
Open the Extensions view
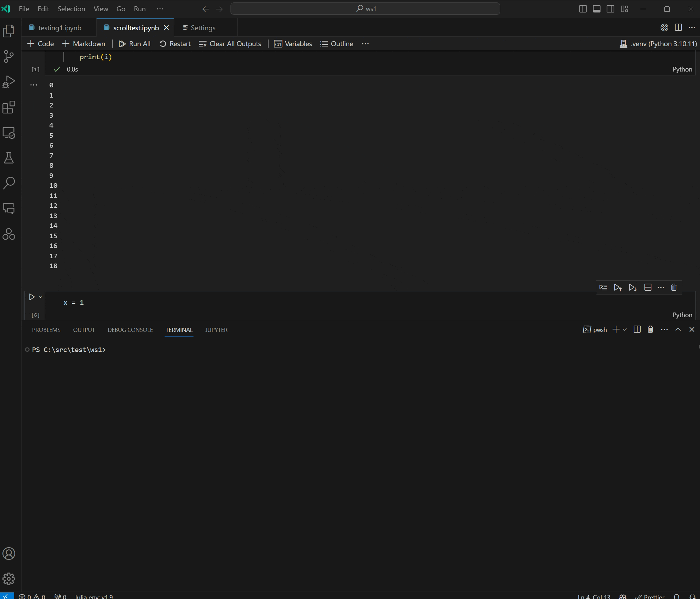pyautogui.click(x=9, y=107)
